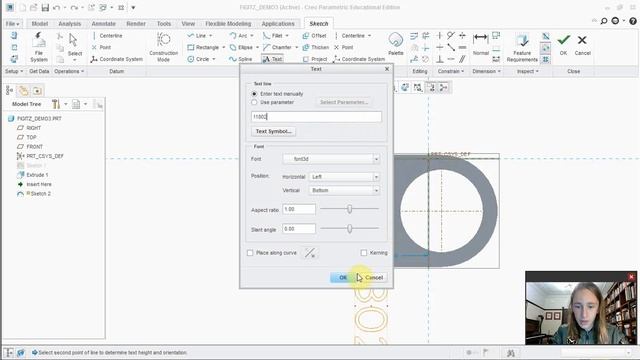This screenshot has width=640, height=360.
Task: Open the Font dropdown
Action: (331, 159)
